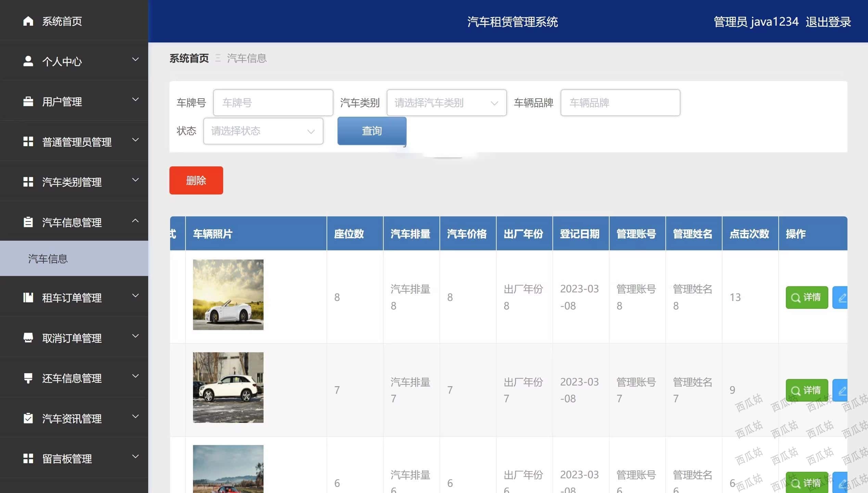868x493 pixels.
Task: Open the 请选择汽车类别 dropdown
Action: pos(446,103)
